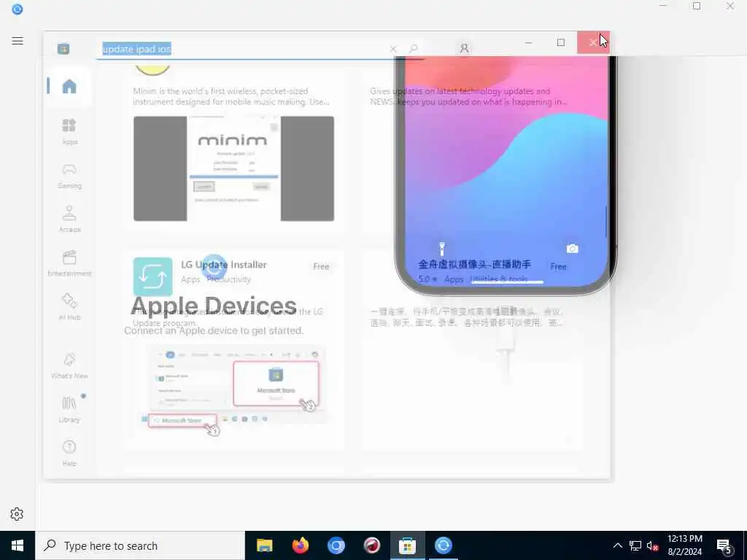Open What's New in Store sidebar
This screenshot has width=747, height=560.
pyautogui.click(x=69, y=365)
